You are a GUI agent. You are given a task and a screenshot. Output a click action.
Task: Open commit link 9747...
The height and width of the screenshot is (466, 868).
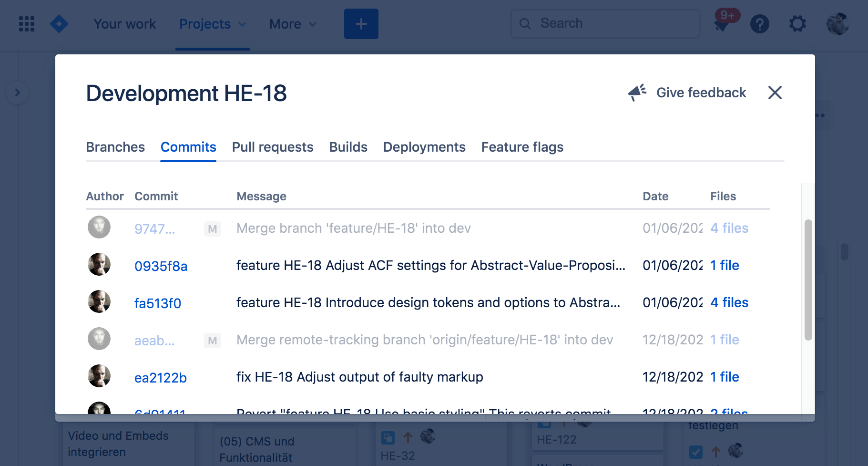point(155,229)
